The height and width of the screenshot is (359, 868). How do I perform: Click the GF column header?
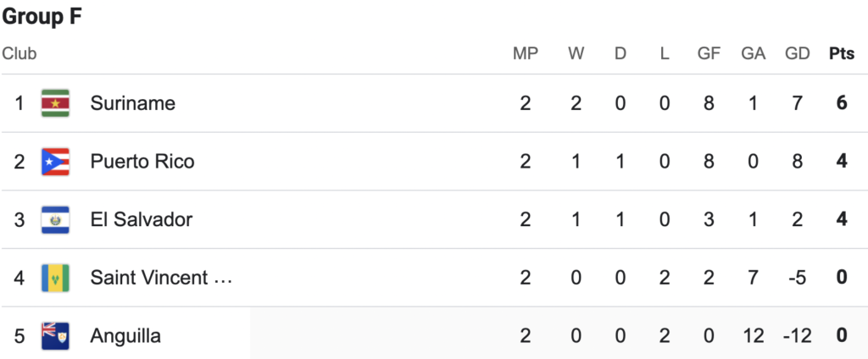(709, 53)
